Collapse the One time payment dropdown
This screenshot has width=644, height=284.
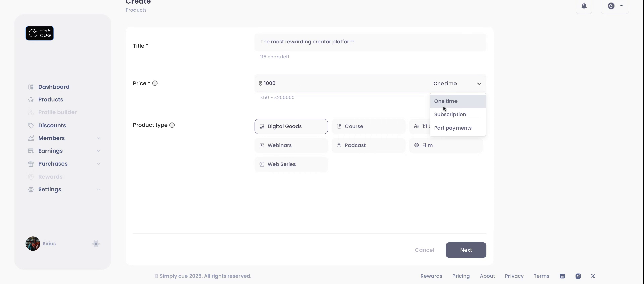[479, 84]
